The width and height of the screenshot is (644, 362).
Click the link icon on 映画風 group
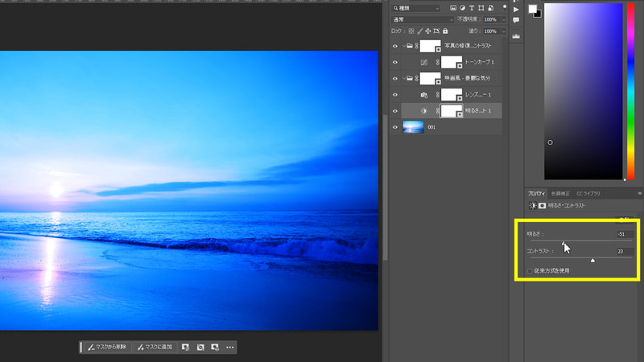[417, 78]
